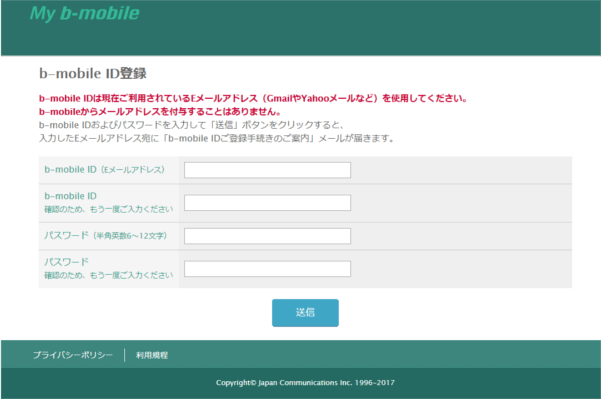
Task: Click the copyright Japan Communications Inc. text
Action: (x=305, y=383)
